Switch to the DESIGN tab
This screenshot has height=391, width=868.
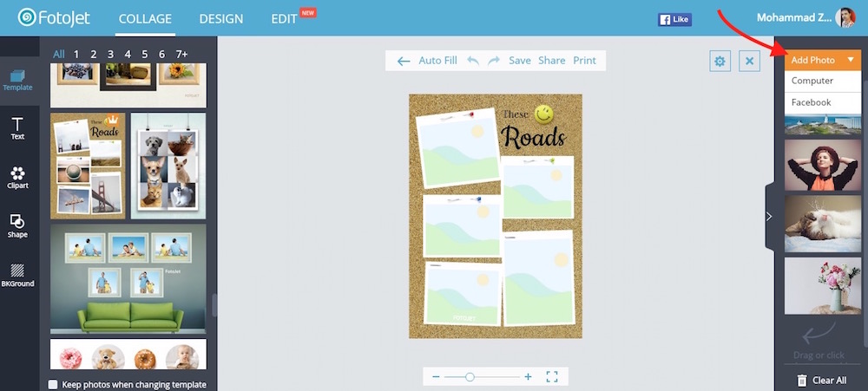[x=220, y=18]
